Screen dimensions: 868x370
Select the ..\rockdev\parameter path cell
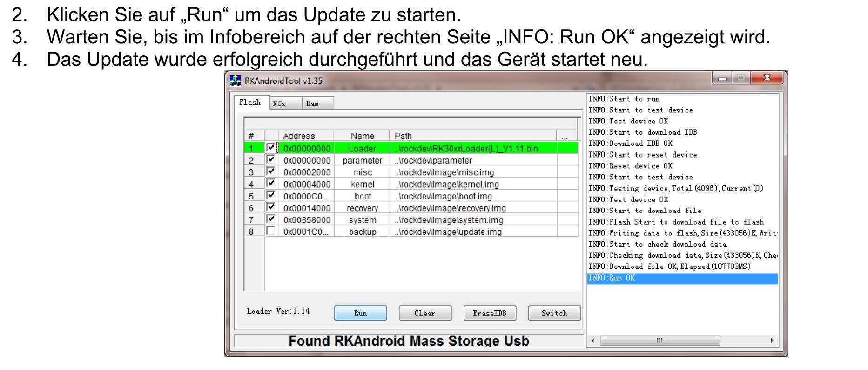473,160
